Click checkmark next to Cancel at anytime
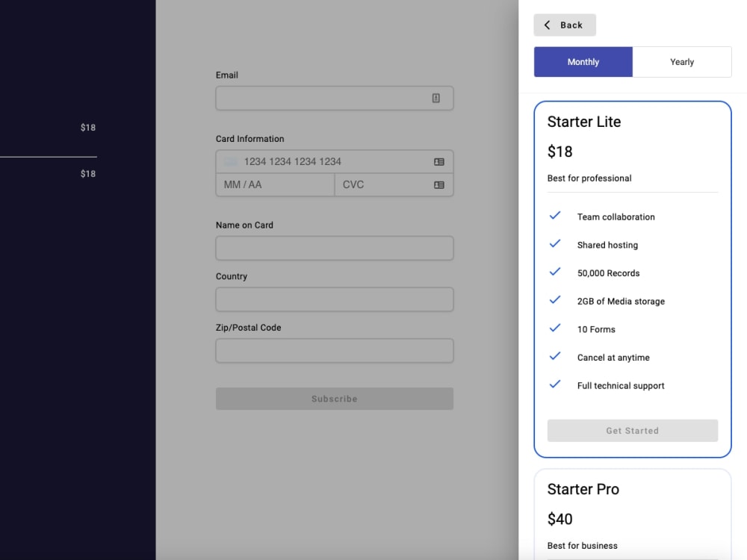 [555, 356]
